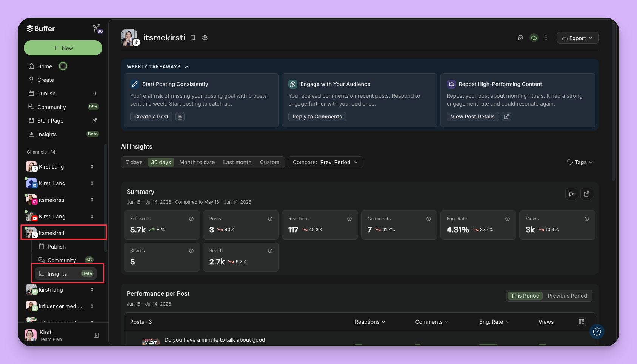The width and height of the screenshot is (637, 364).
Task: Open the help question mark button
Action: pos(597,332)
